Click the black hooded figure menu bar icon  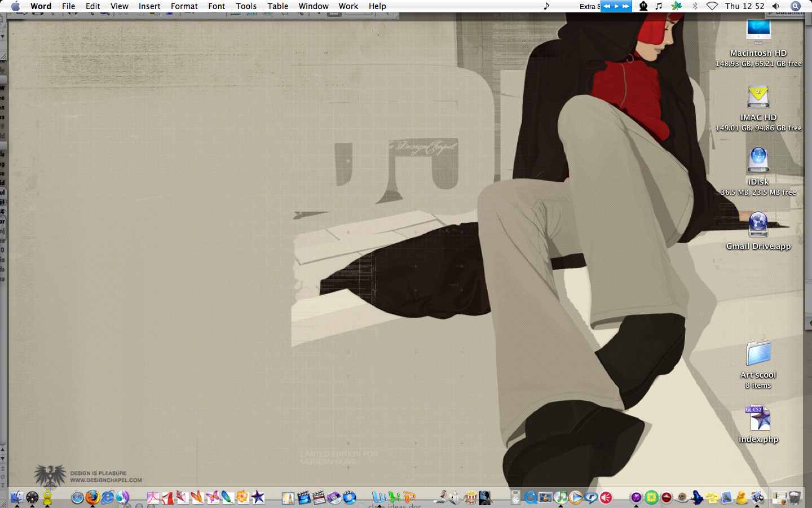(643, 6)
